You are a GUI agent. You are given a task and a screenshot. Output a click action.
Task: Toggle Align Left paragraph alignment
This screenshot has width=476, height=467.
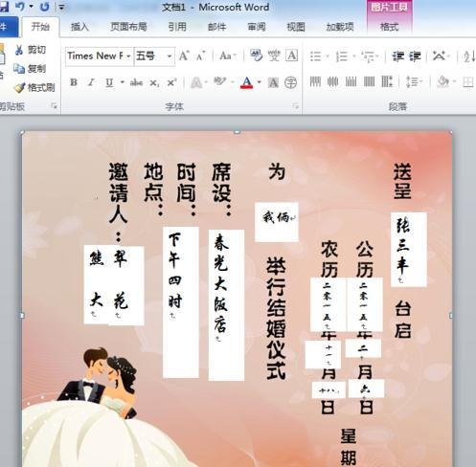pyautogui.click(x=315, y=82)
